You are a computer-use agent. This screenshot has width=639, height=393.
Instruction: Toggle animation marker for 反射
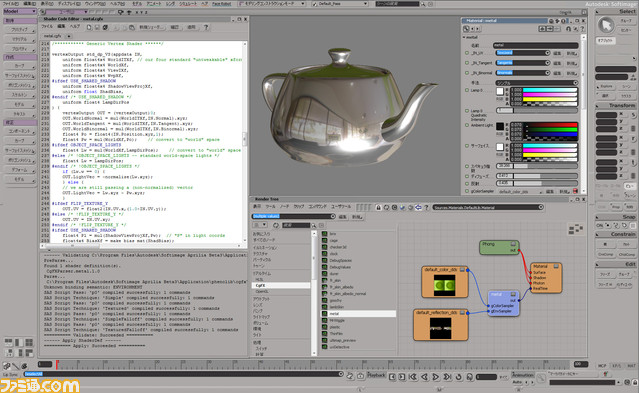(467, 183)
